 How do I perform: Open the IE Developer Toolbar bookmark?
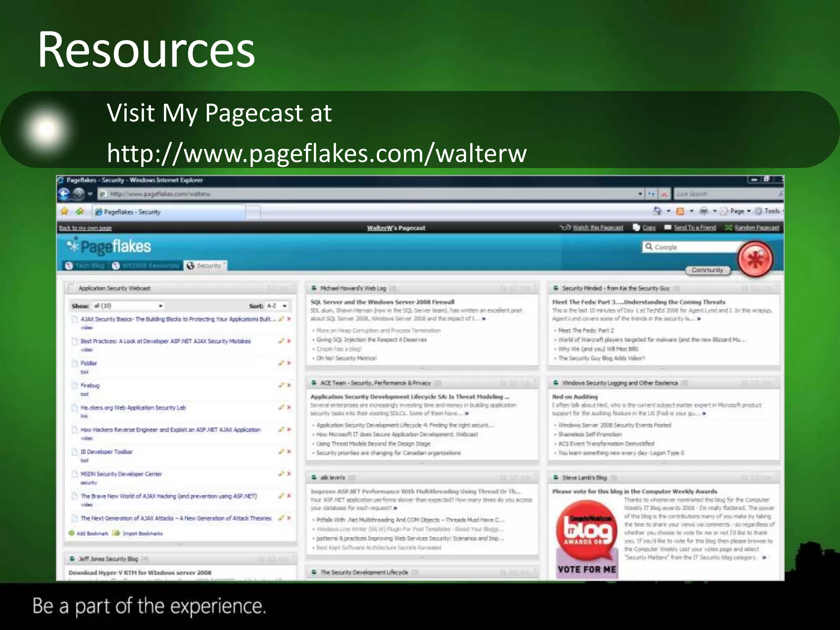(x=107, y=452)
